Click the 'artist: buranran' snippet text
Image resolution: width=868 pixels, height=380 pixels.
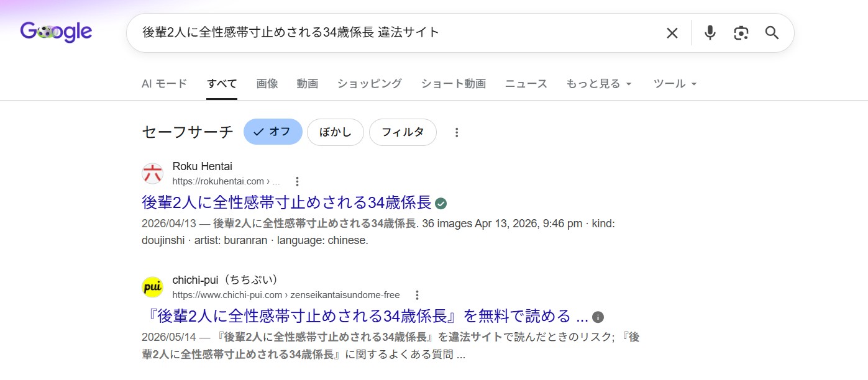tap(231, 240)
